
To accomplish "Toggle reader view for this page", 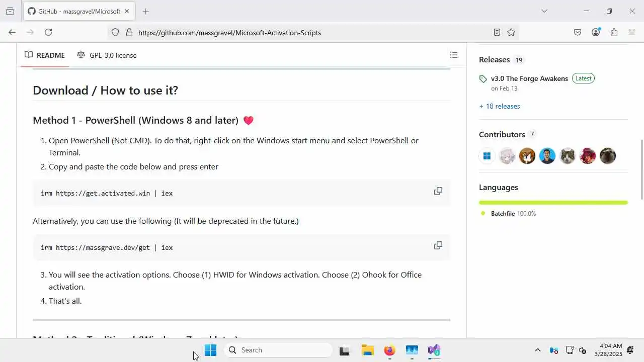I will (x=497, y=32).
